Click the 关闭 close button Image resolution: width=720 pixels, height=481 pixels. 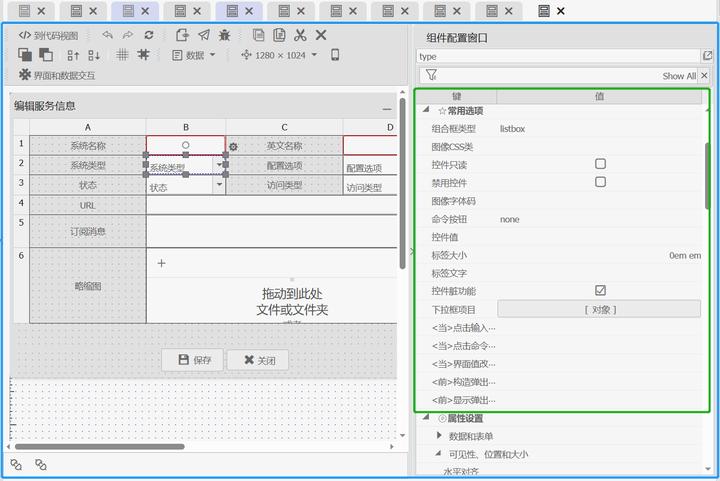(258, 360)
